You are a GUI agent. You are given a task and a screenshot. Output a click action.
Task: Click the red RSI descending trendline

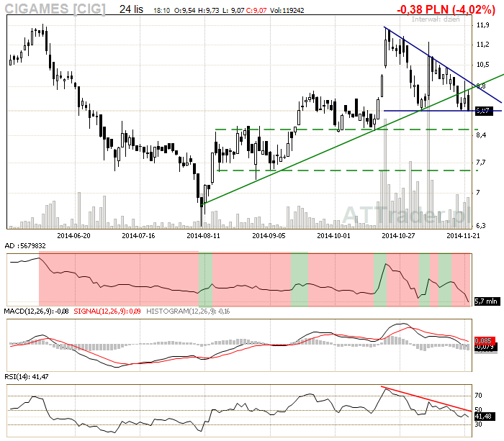pos(426,399)
